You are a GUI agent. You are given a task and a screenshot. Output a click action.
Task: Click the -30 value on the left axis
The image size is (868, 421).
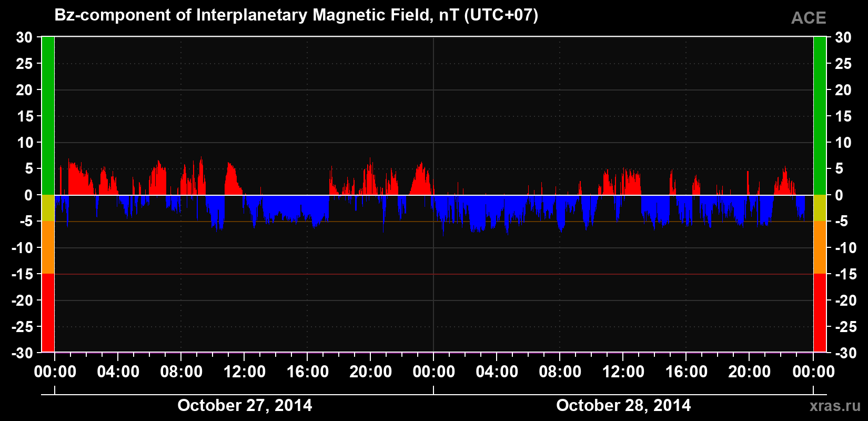(22, 353)
